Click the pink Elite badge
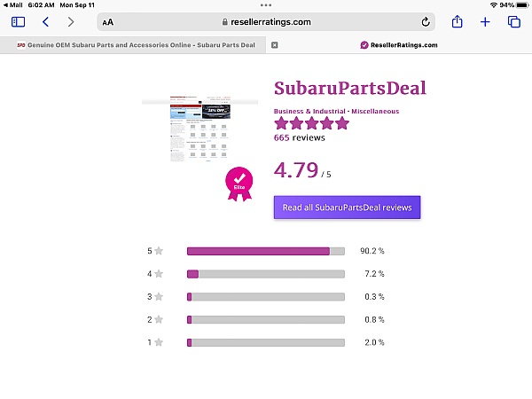Screen dimensions: 532x399 pyautogui.click(x=239, y=184)
